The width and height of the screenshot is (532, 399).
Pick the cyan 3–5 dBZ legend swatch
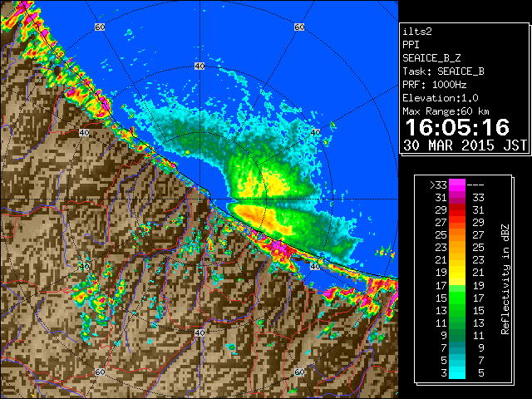point(457,372)
